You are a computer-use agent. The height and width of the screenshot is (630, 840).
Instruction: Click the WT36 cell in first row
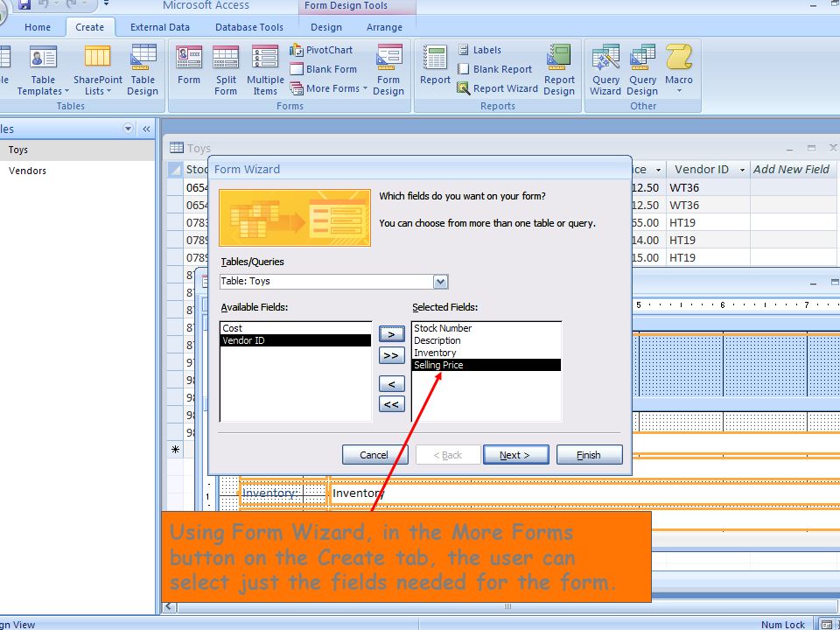[x=707, y=188]
